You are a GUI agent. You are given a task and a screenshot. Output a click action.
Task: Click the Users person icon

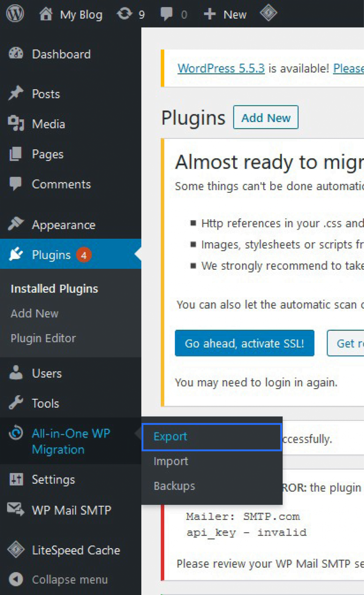pos(16,373)
